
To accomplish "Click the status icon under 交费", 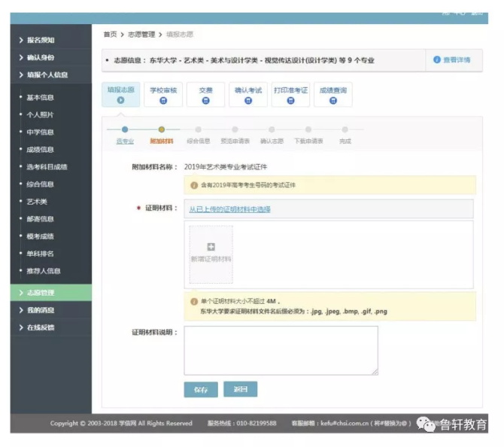I will click(205, 101).
